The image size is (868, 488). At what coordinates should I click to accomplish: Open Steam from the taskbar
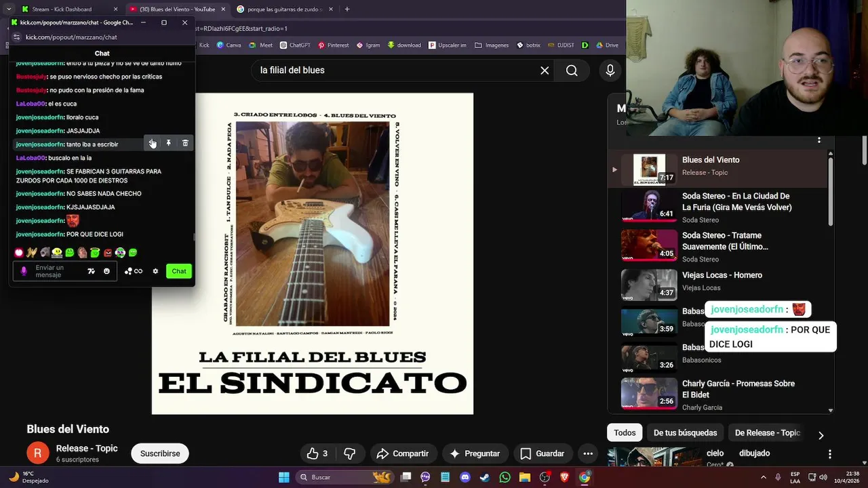(x=484, y=477)
